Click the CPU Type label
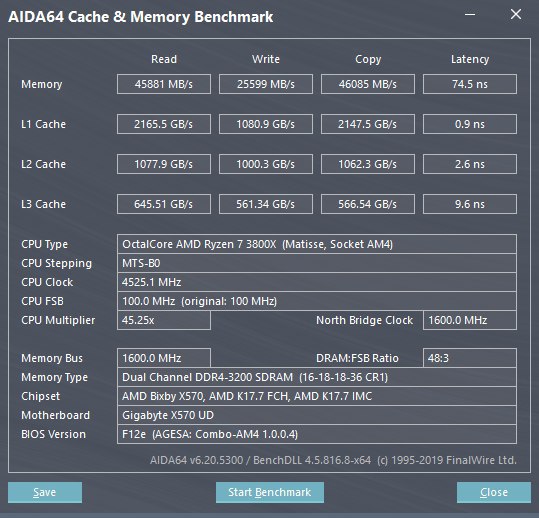539x518 pixels. coord(44,244)
